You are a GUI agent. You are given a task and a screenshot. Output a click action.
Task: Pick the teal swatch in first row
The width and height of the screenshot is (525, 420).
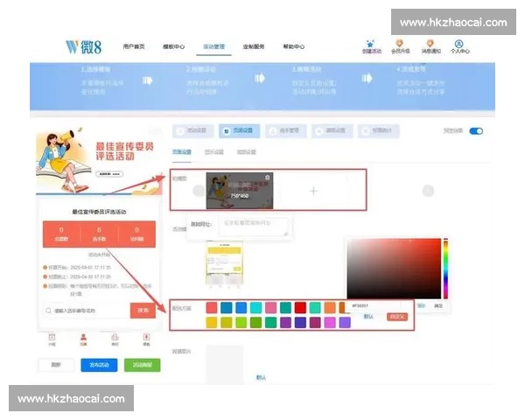285,307
